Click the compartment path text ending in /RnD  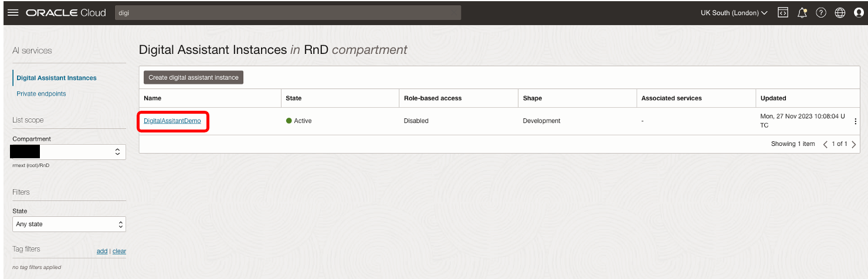(x=31, y=165)
